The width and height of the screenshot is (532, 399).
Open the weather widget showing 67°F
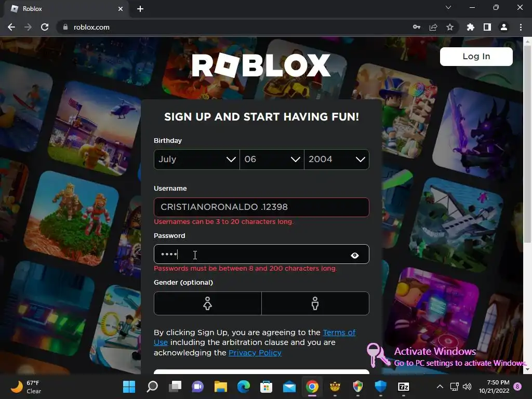coord(26,387)
